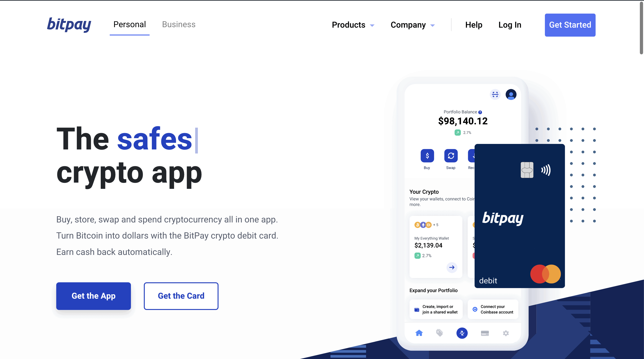Image resolution: width=644 pixels, height=359 pixels.
Task: Toggle between Personal and Business tabs
Action: (x=178, y=24)
